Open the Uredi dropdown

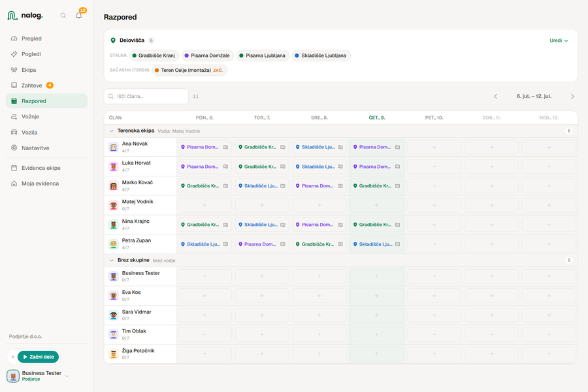pyautogui.click(x=559, y=41)
